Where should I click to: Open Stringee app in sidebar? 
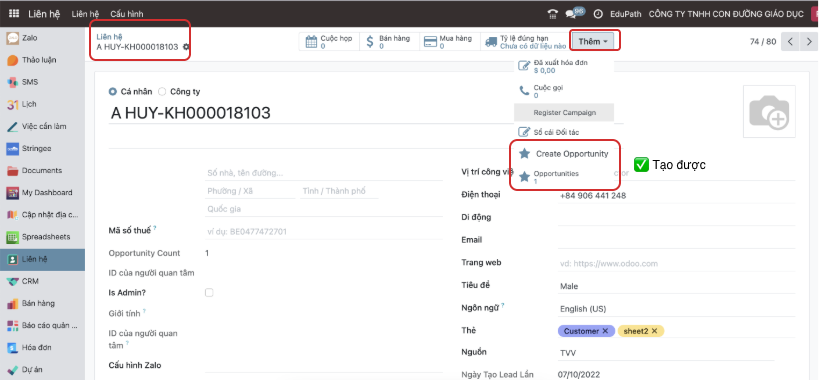point(42,148)
